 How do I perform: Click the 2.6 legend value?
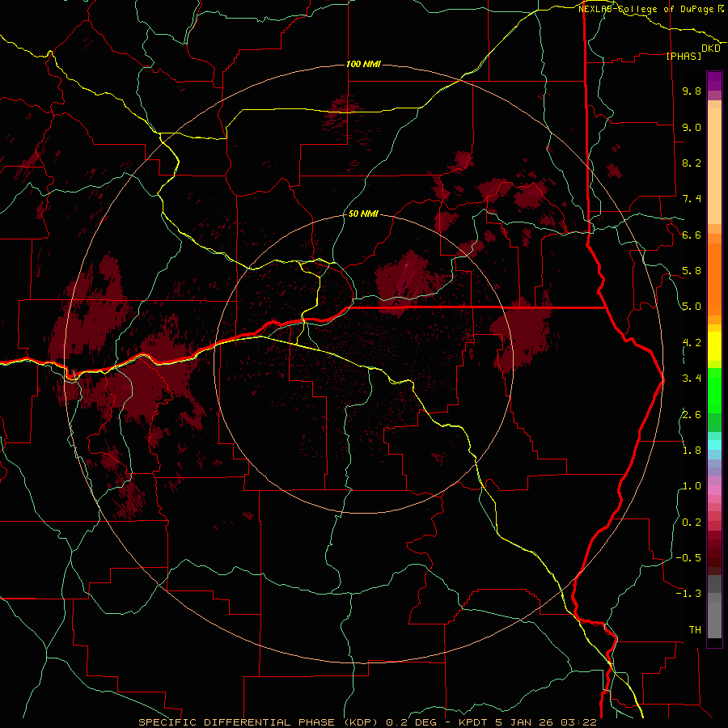[692, 414]
